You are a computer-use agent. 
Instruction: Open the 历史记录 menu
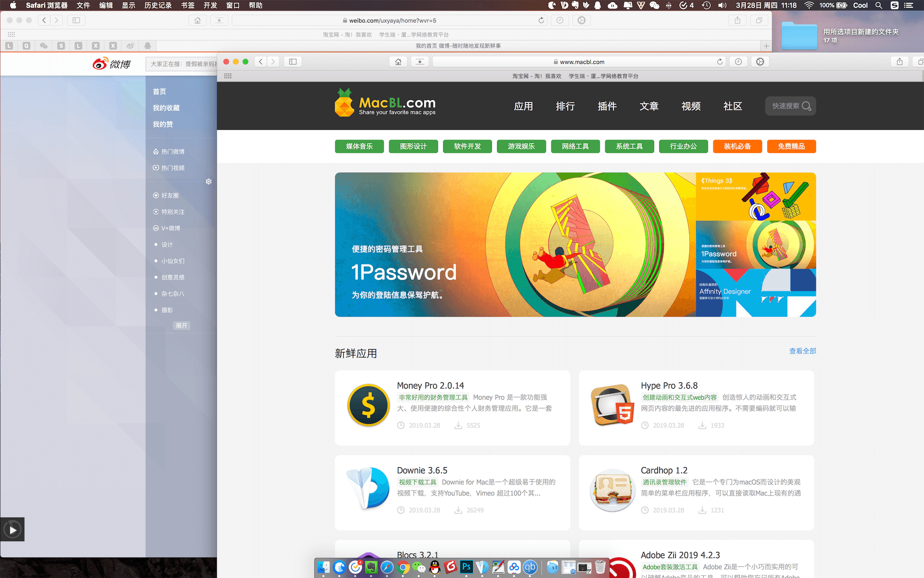tap(158, 5)
